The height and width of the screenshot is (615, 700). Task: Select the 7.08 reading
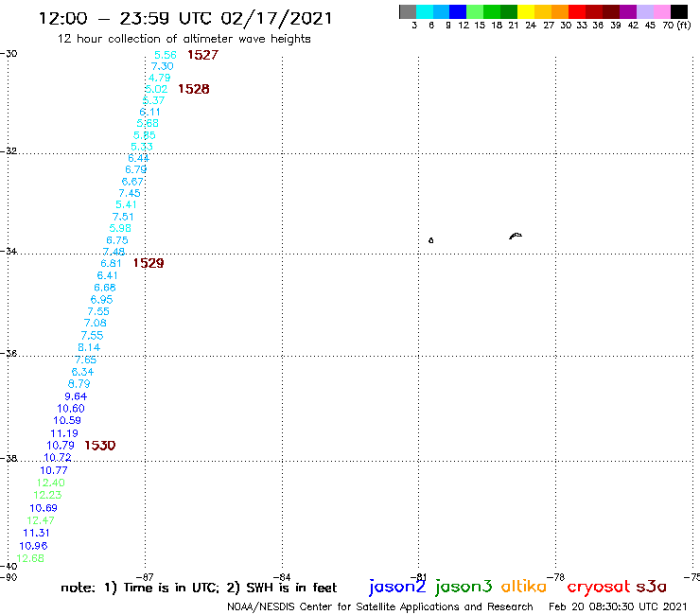(96, 323)
